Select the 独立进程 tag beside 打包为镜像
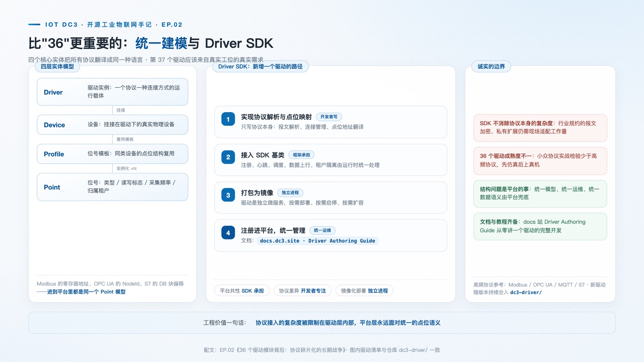Image resolution: width=644 pixels, height=362 pixels. point(290,193)
